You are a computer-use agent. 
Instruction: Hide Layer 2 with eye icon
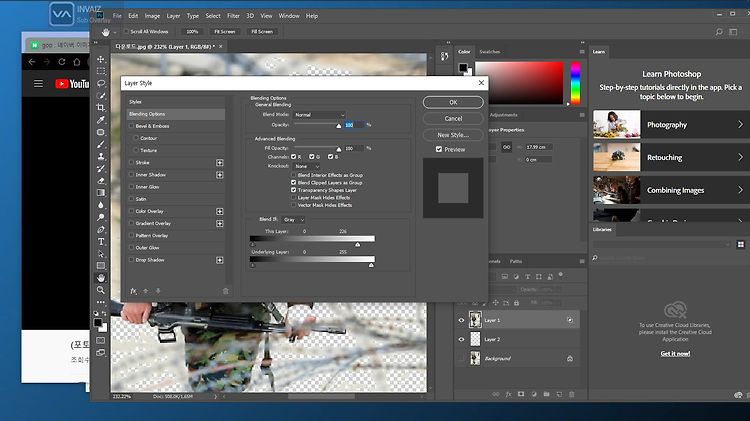[x=462, y=339]
